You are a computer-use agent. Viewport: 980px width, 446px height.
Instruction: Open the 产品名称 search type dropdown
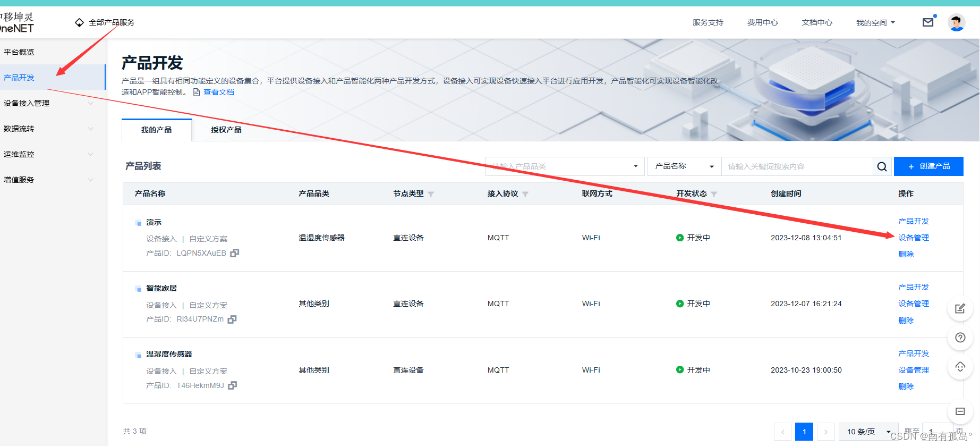click(x=684, y=166)
